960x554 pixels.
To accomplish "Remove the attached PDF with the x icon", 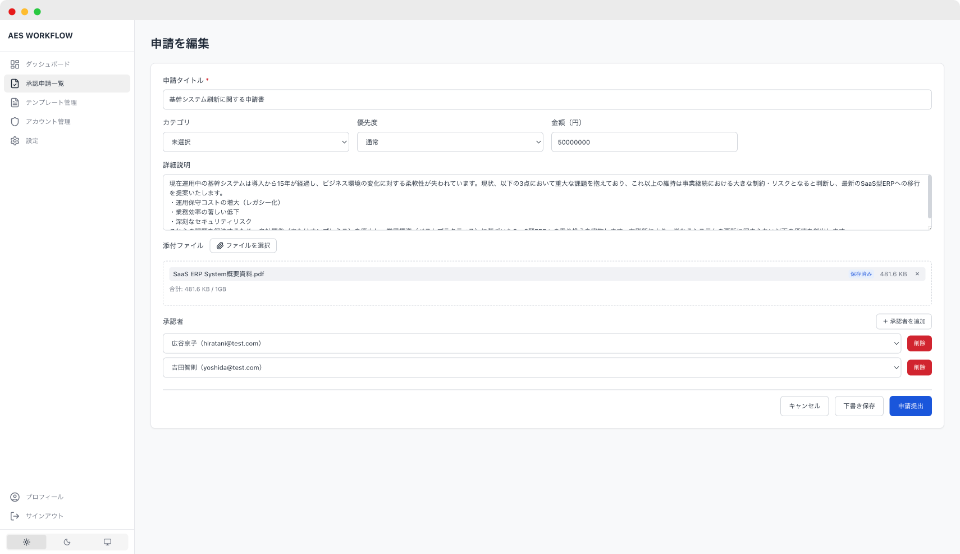I will [x=917, y=274].
